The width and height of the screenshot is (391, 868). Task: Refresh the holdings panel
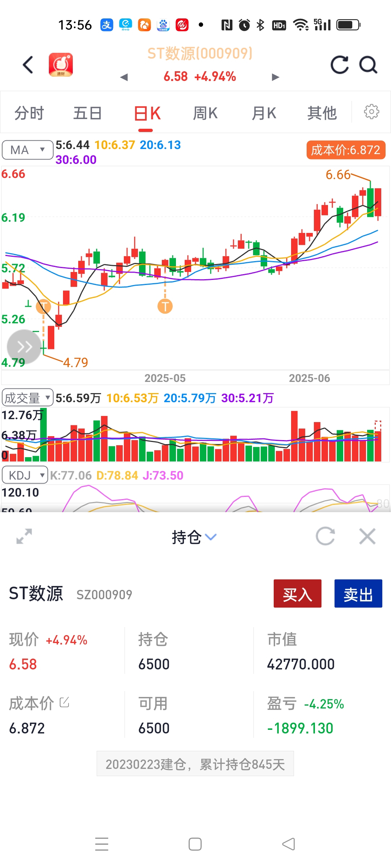325,536
